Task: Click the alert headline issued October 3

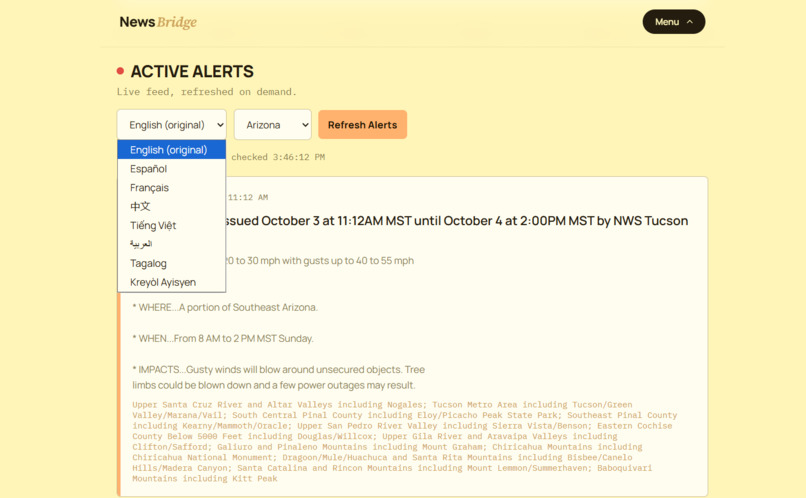Action: [x=456, y=221]
